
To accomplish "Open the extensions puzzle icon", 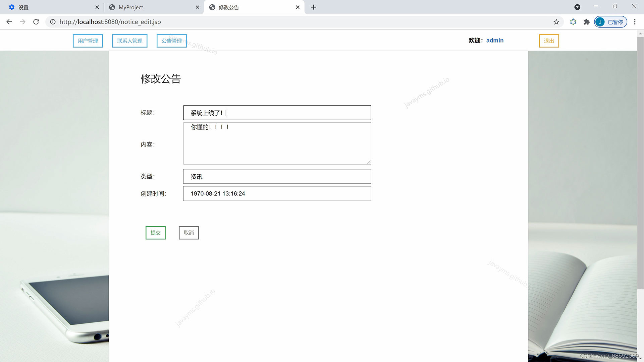I will (586, 22).
